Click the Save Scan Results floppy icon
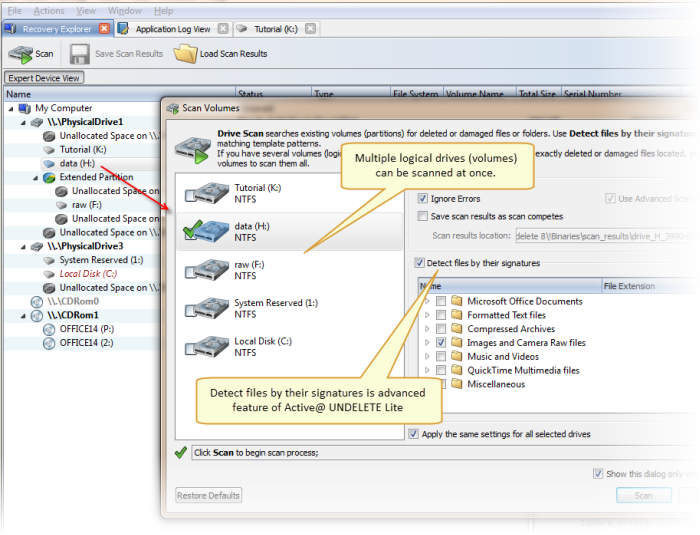700x535 pixels. pos(79,54)
